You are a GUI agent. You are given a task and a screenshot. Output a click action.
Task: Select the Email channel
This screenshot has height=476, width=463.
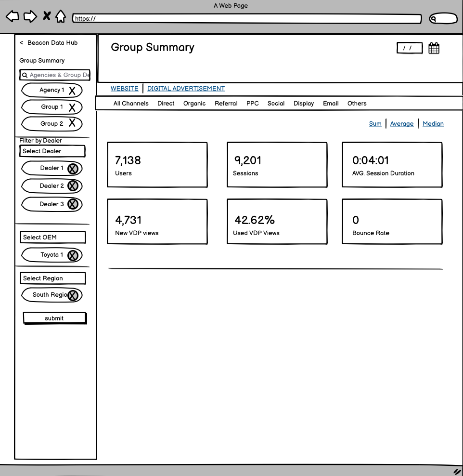(x=331, y=103)
